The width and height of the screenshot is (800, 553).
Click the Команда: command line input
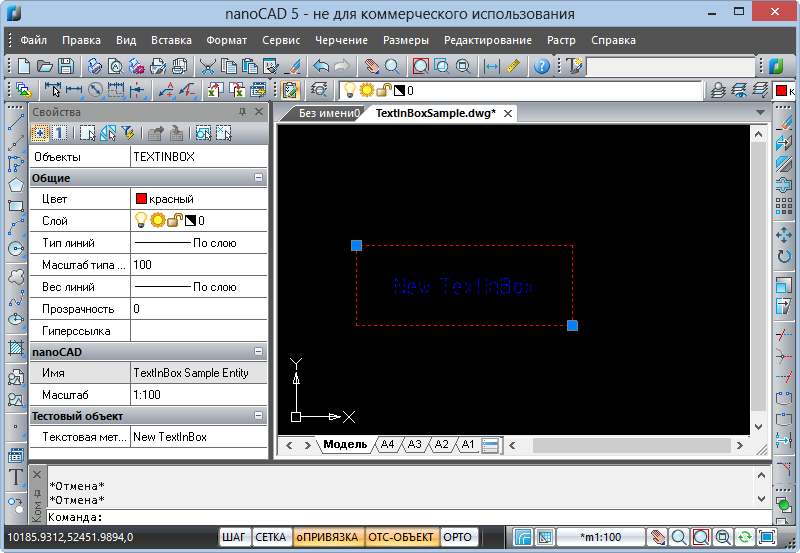(408, 517)
